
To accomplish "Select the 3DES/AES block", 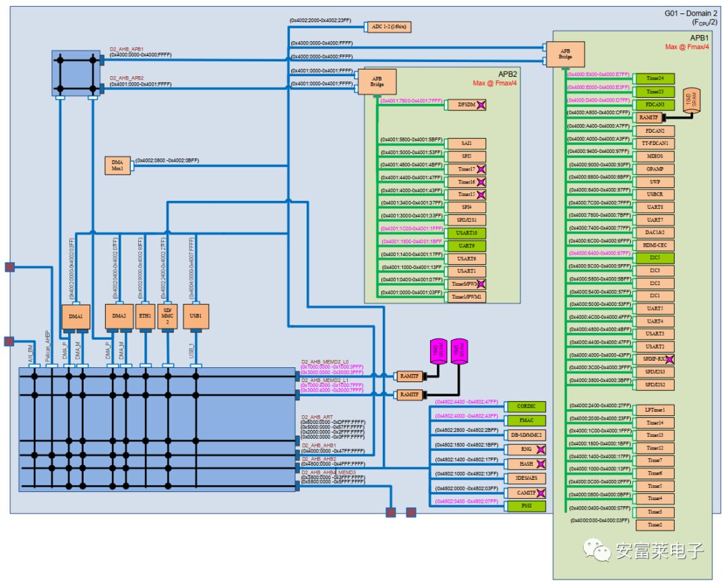I will coord(526,478).
